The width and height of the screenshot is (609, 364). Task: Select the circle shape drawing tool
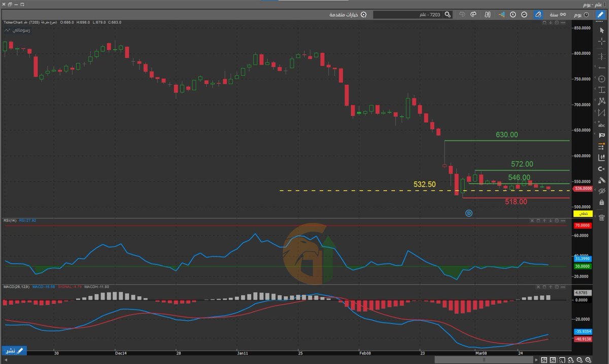point(601,79)
